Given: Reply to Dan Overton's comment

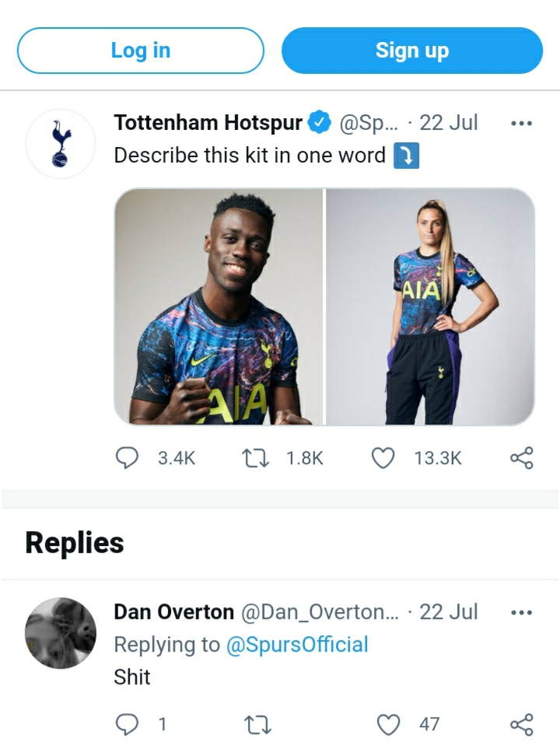Looking at the screenshot, I should point(127,724).
